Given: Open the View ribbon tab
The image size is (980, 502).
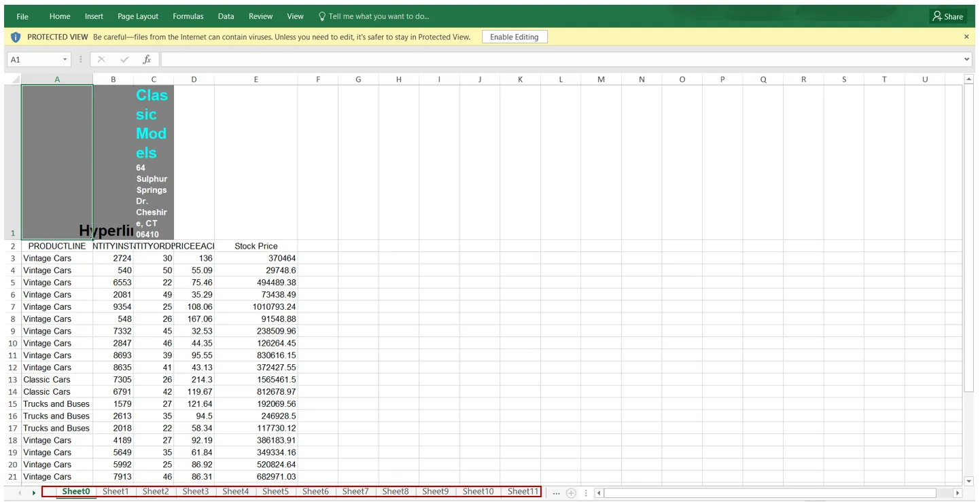Looking at the screenshot, I should (x=296, y=16).
